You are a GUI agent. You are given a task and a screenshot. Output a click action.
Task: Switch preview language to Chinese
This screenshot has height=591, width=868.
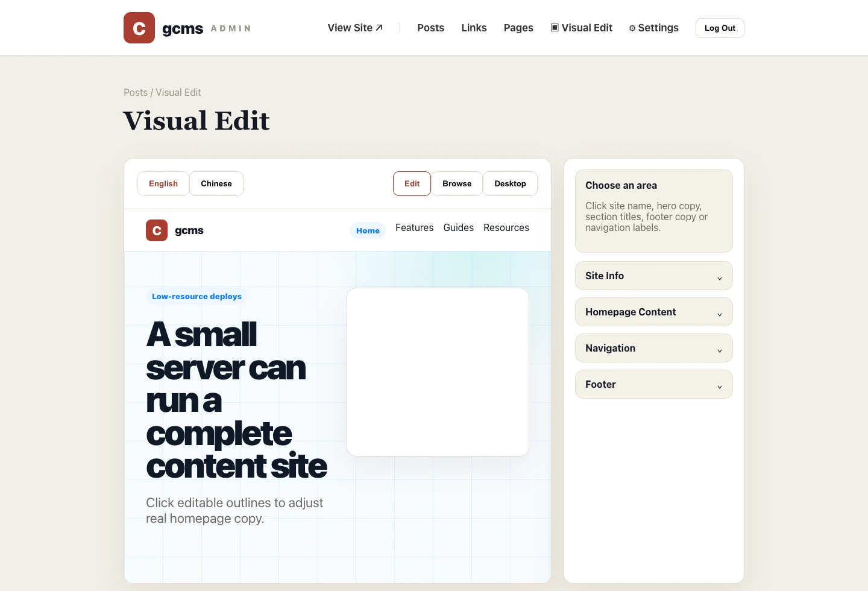[216, 184]
